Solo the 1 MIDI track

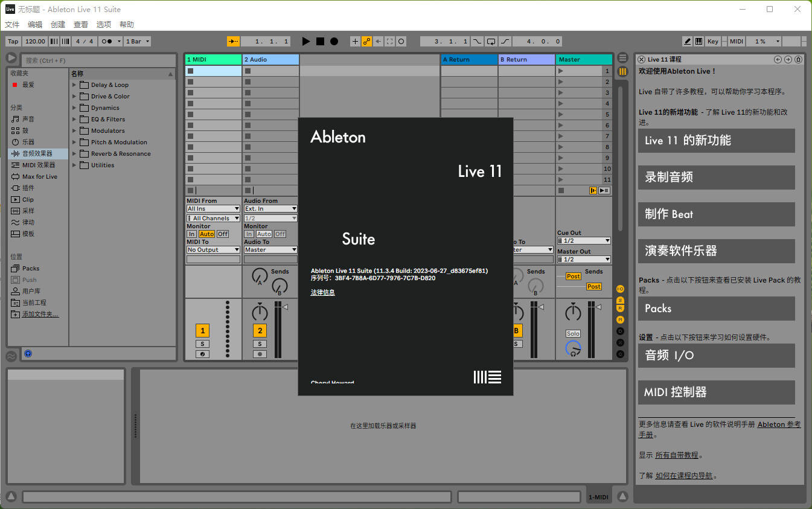point(203,344)
